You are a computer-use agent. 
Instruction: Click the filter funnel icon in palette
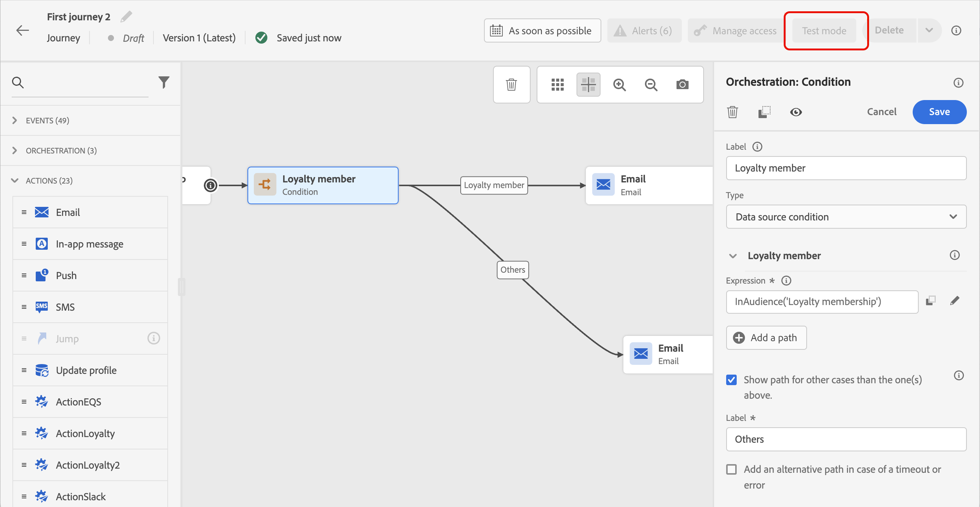pyautogui.click(x=164, y=82)
